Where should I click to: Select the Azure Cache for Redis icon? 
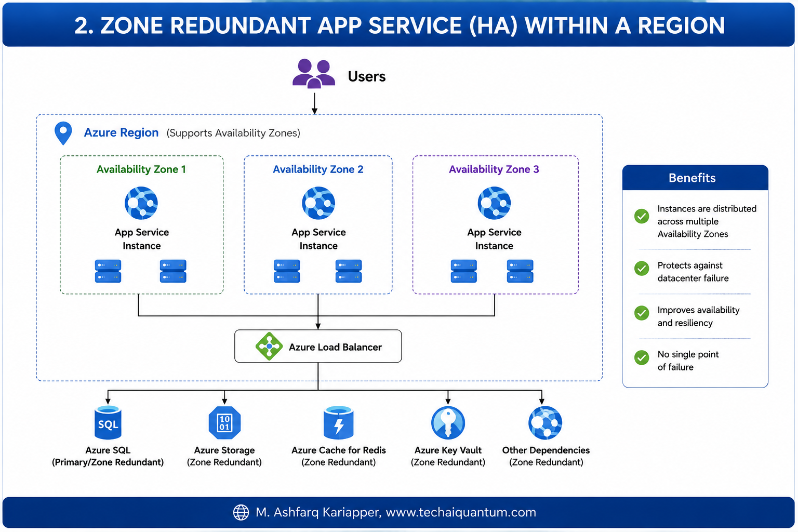(339, 422)
